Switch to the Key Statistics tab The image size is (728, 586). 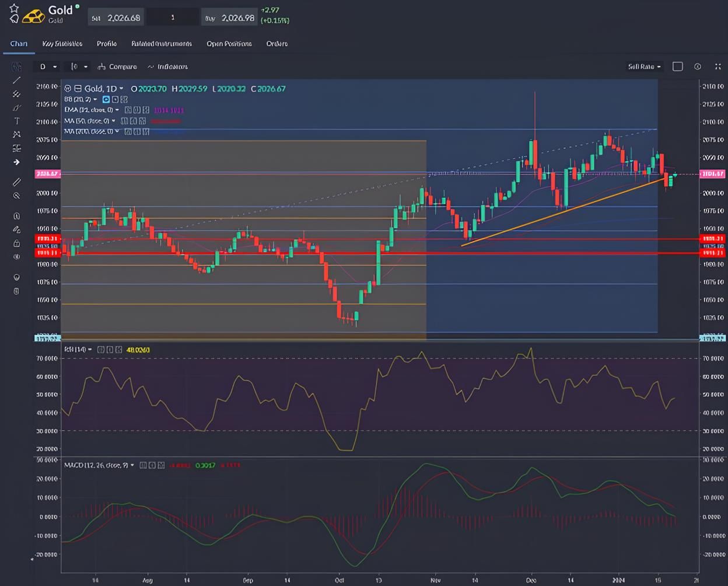(x=62, y=44)
